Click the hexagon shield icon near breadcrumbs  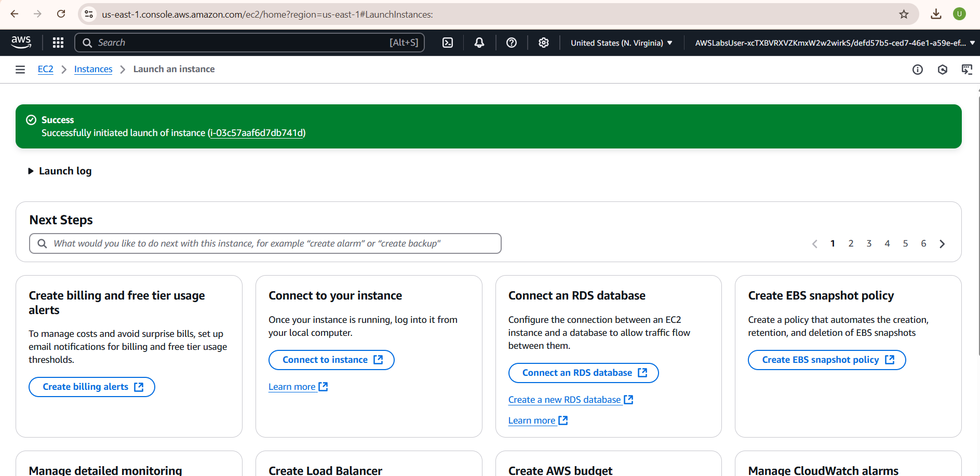click(943, 70)
